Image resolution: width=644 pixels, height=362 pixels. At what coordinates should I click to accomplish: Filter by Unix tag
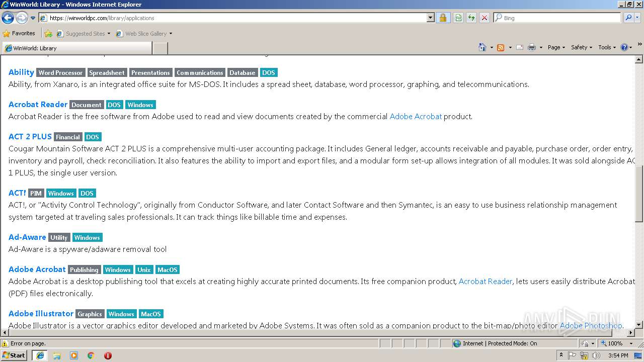point(144,270)
